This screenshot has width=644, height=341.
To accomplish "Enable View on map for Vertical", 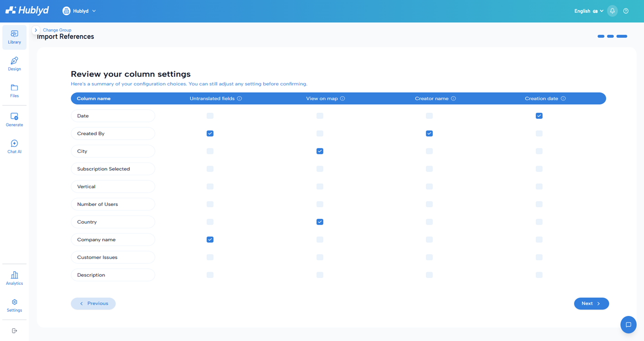I will point(320,187).
